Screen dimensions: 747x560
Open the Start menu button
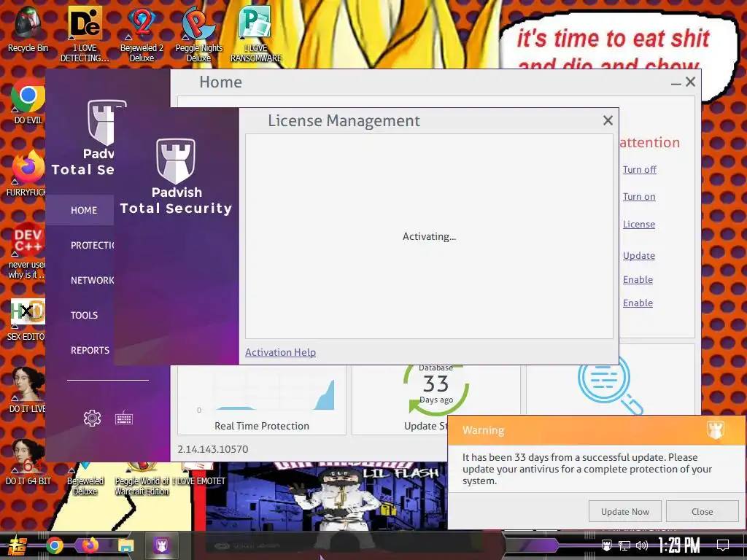coord(17,545)
